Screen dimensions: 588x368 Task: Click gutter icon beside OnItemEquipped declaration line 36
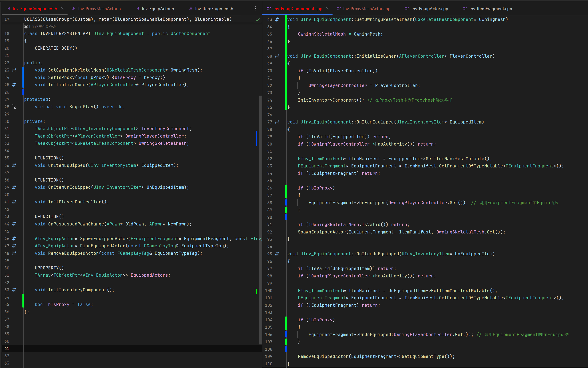(x=14, y=165)
